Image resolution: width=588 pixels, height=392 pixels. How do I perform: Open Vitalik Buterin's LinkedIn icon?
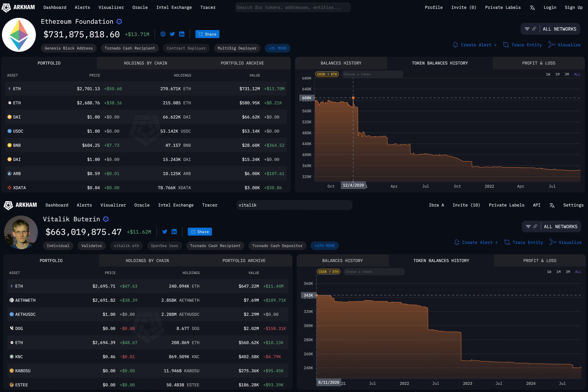pyautogui.click(x=174, y=231)
